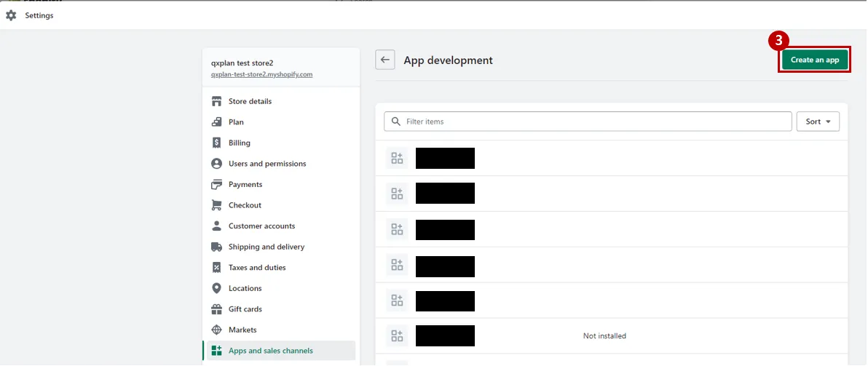
Task: Open Shipping and delivery truck icon
Action: coord(217,247)
